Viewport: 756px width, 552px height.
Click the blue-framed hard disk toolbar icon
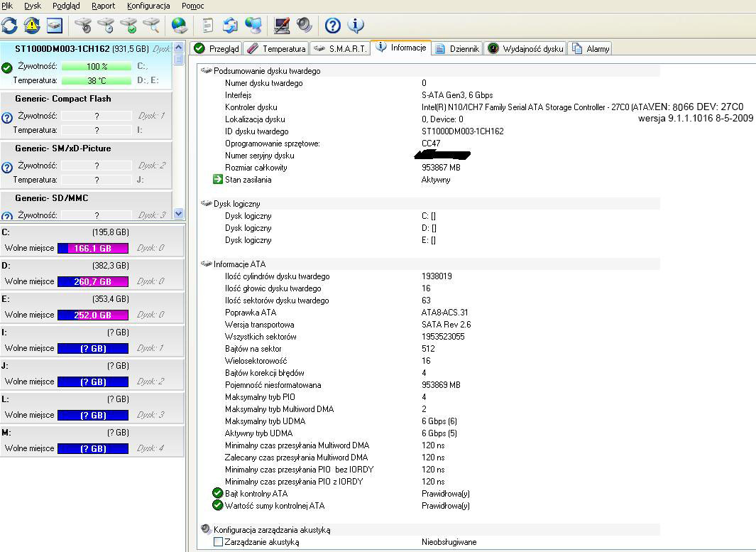pyautogui.click(x=55, y=26)
